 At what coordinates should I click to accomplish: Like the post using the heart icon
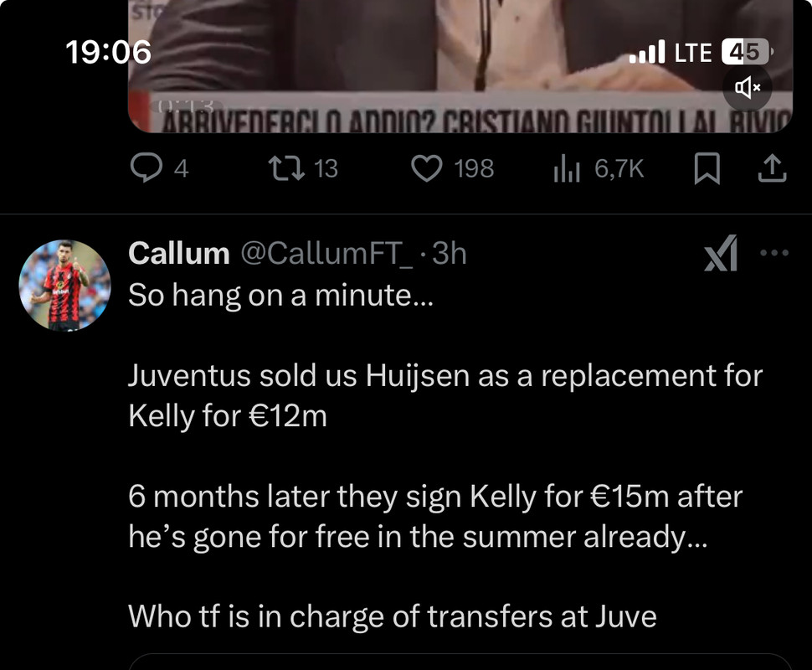pyautogui.click(x=427, y=168)
